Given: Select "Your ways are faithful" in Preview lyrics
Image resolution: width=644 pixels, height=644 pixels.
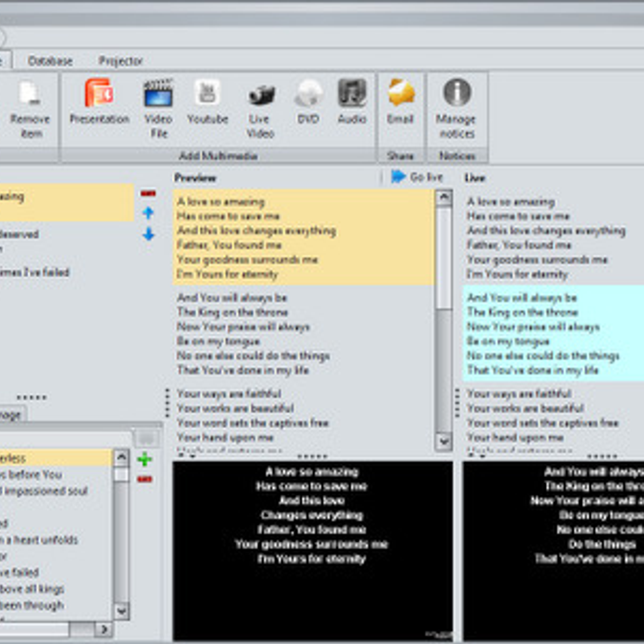Looking at the screenshot, I should point(229,394).
